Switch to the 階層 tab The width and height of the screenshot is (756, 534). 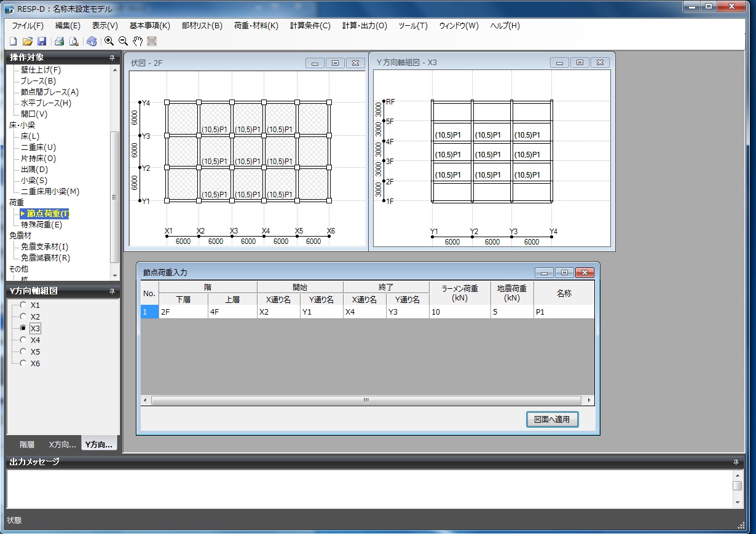pos(26,444)
